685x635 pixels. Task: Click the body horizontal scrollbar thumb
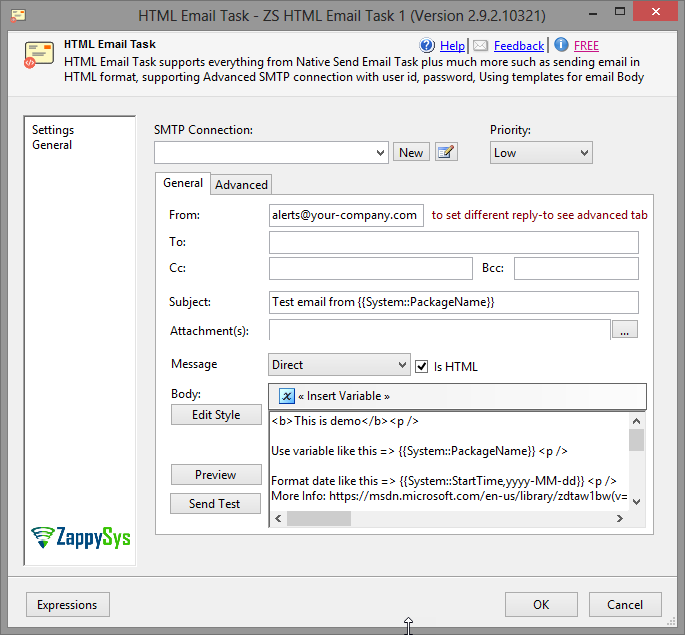click(319, 518)
